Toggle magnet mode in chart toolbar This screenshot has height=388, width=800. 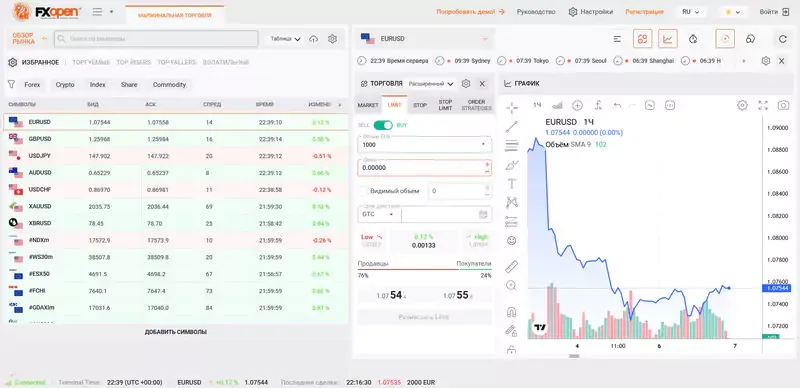(x=511, y=311)
